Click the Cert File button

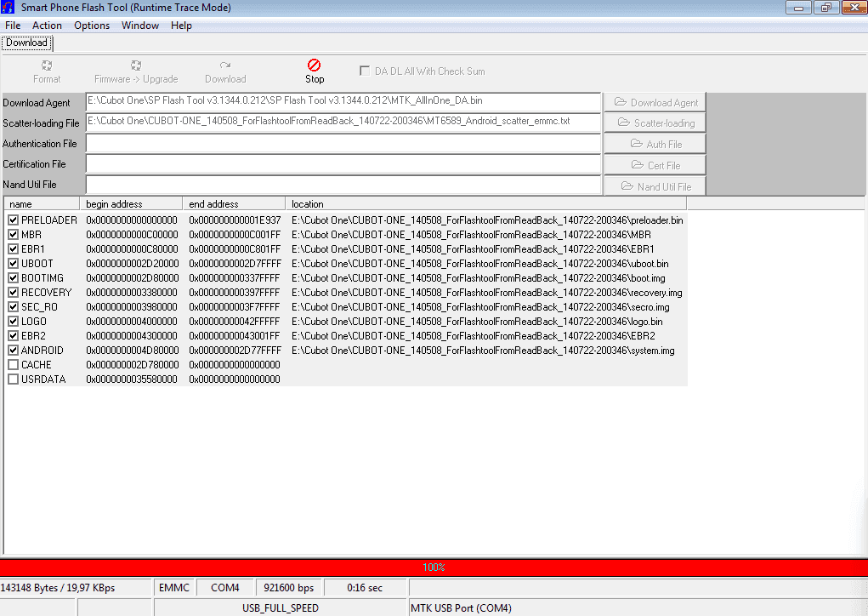(655, 165)
